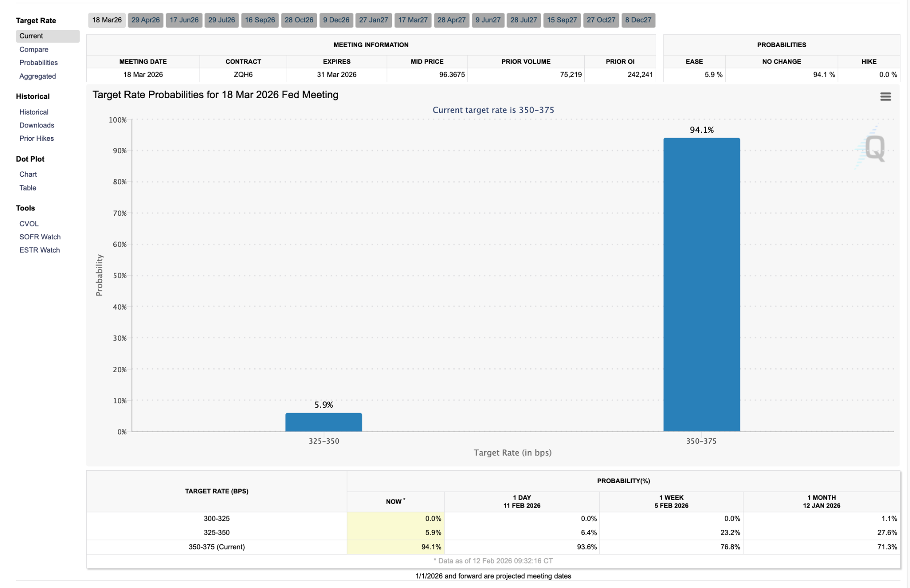Switch to the 8 Dec27 meeting tab
The image size is (910, 588).
[639, 20]
